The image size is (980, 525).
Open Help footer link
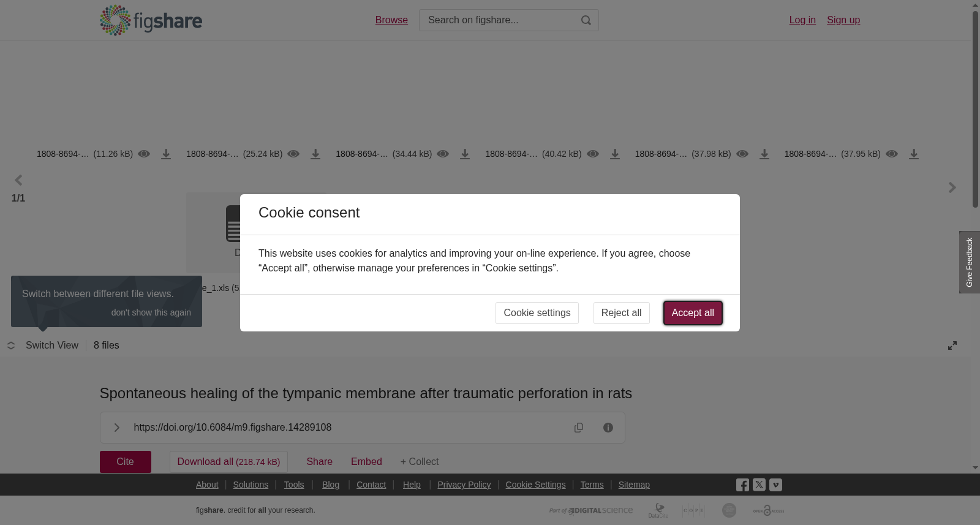(412, 485)
